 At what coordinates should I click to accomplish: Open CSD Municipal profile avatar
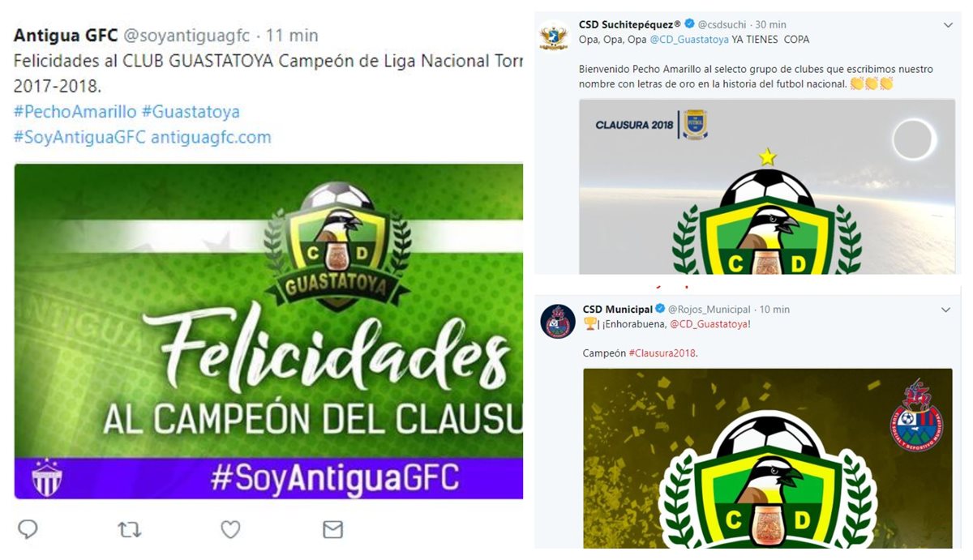coord(557,321)
